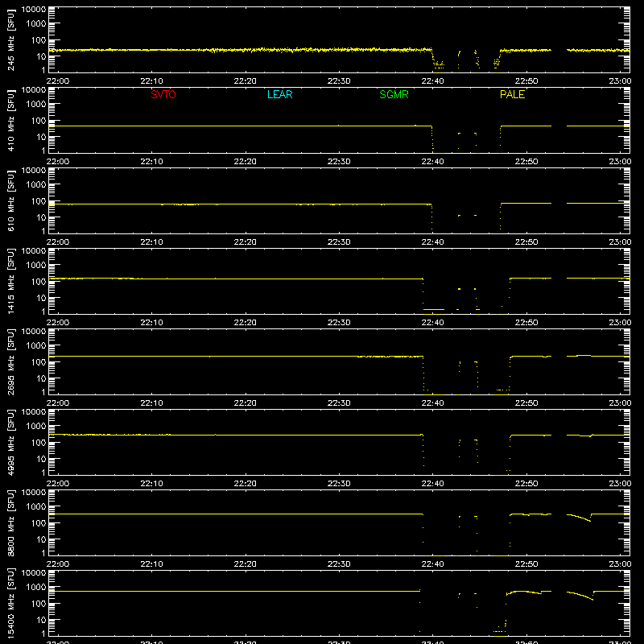Viewport: 644px width, 644px height.
Task: Click the yellow PALE station label
Action: 512,94
